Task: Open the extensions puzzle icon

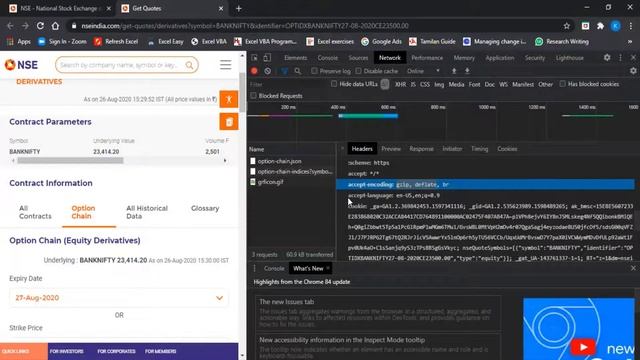Action: 600,26
